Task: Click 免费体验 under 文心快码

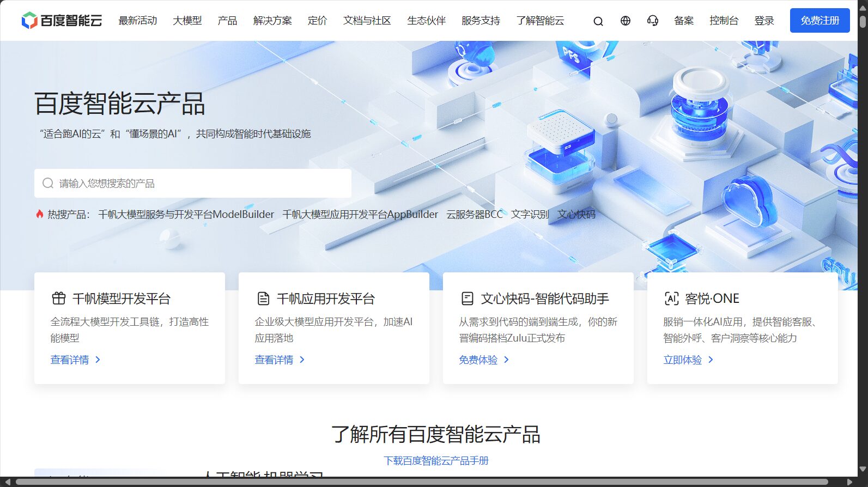Action: point(484,360)
